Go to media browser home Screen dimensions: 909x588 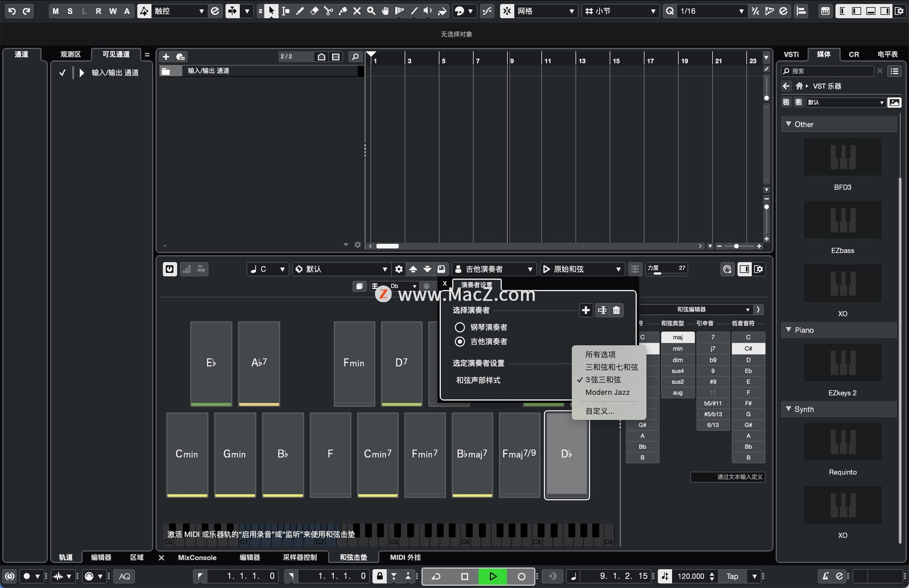click(800, 86)
